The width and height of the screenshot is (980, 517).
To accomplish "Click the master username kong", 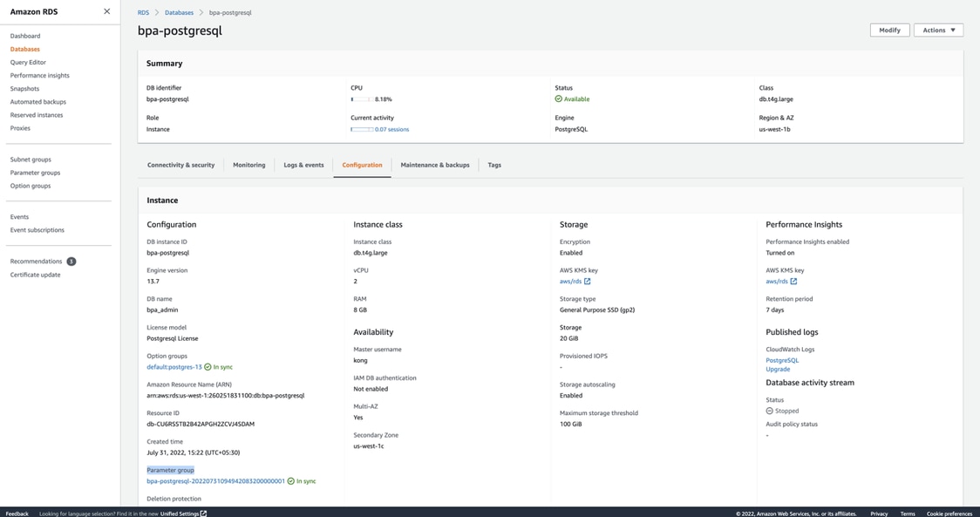I will (361, 360).
